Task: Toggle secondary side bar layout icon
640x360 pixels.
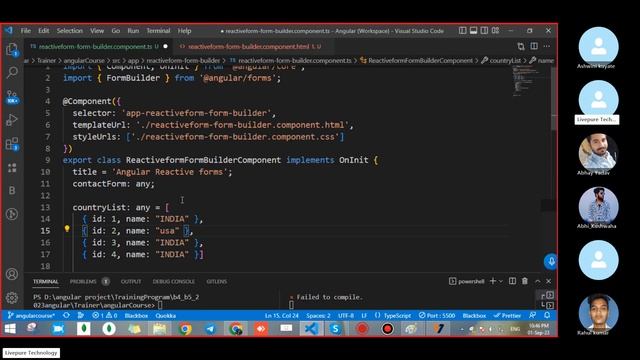Action: click(x=484, y=31)
